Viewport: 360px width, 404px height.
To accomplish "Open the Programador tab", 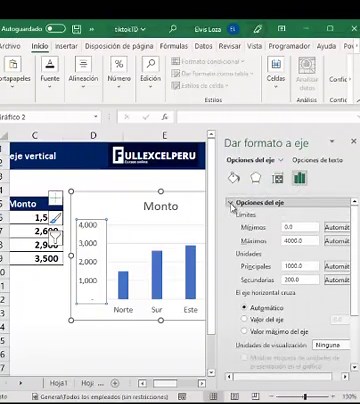I will pyautogui.click(x=289, y=46).
